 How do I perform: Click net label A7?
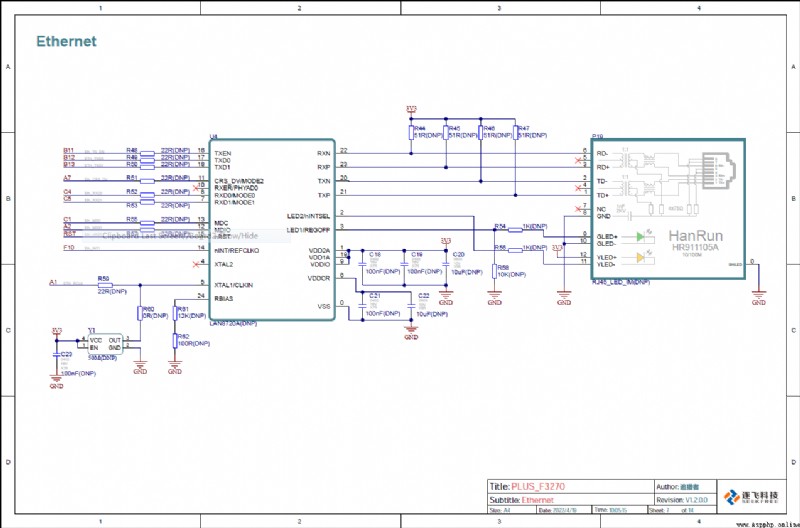[67, 178]
